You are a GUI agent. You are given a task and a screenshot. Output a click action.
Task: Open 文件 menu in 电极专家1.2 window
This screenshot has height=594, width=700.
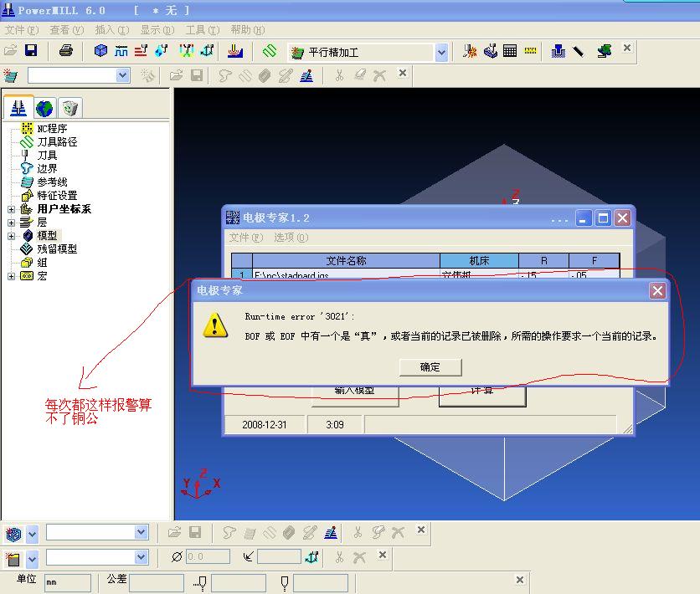click(246, 238)
